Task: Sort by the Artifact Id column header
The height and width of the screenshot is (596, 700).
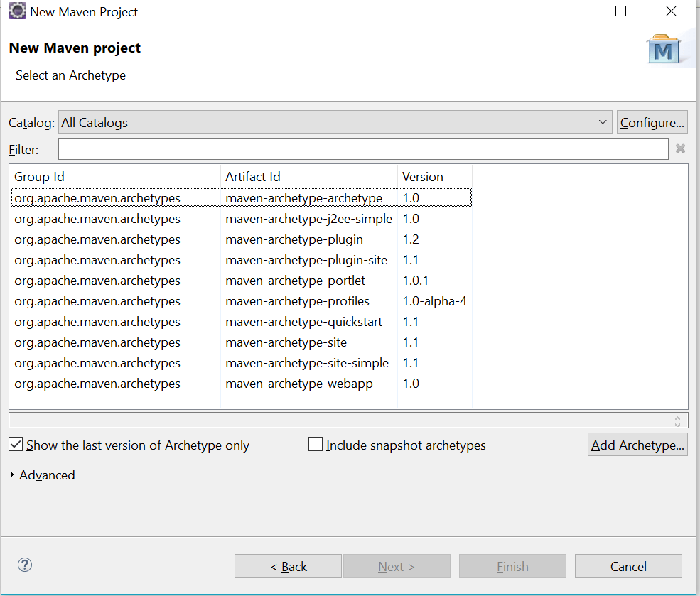Action: [309, 177]
